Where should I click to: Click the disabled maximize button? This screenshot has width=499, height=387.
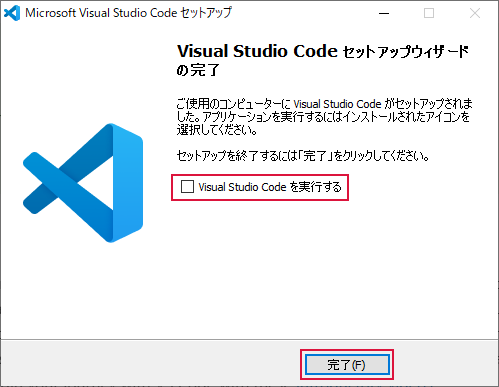tap(429, 13)
